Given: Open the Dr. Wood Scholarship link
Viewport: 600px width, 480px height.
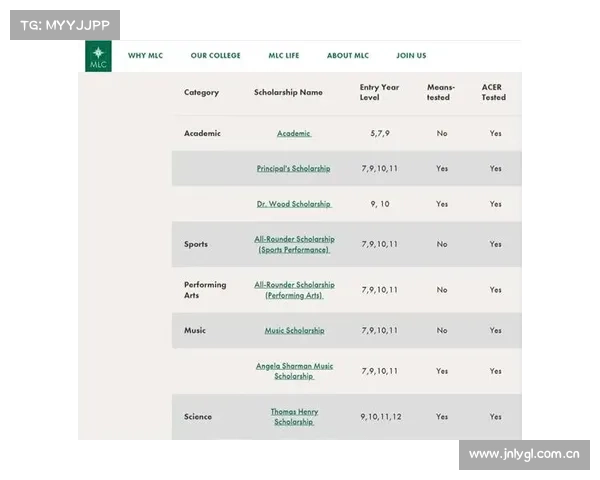Looking at the screenshot, I should 294,204.
